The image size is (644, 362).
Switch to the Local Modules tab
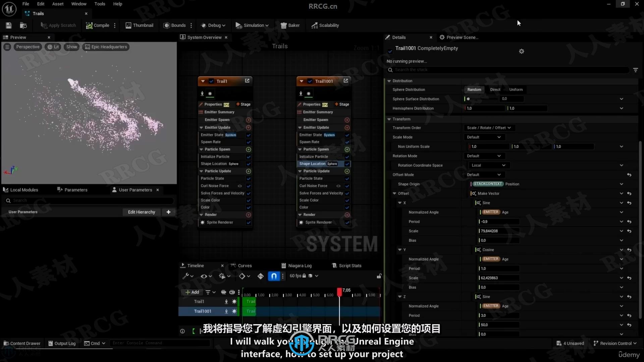coord(20,190)
